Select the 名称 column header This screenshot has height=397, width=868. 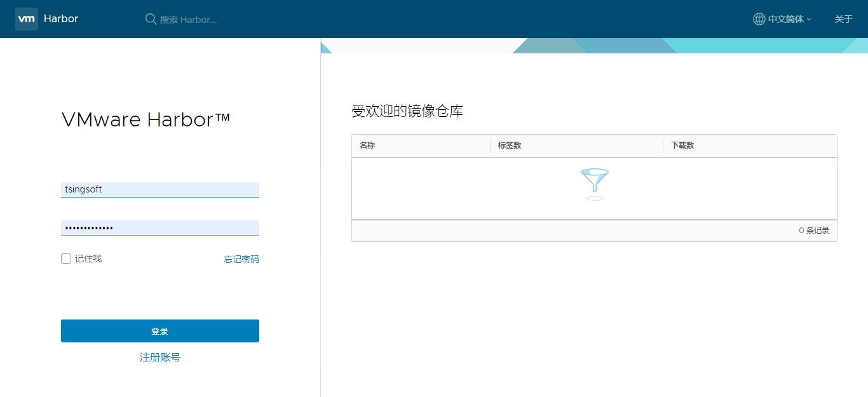(x=367, y=145)
